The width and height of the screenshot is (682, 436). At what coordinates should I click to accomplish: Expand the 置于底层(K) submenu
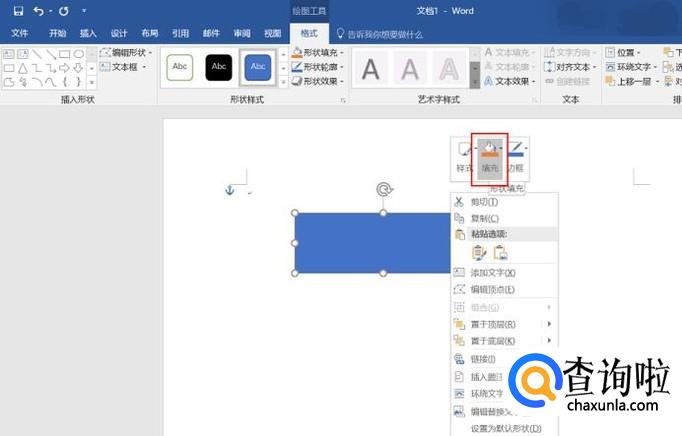pos(505,341)
